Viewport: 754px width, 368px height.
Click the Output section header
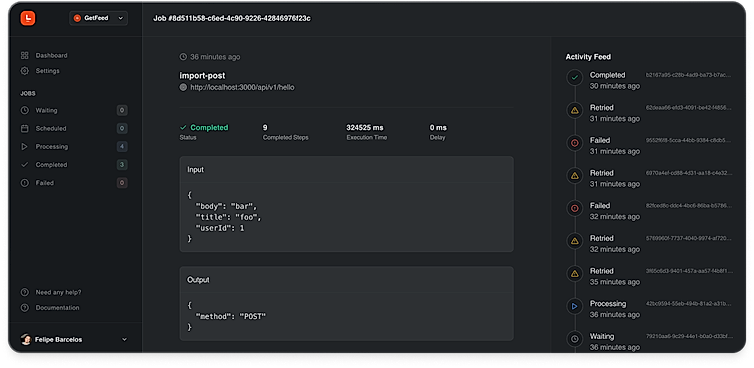coord(346,279)
